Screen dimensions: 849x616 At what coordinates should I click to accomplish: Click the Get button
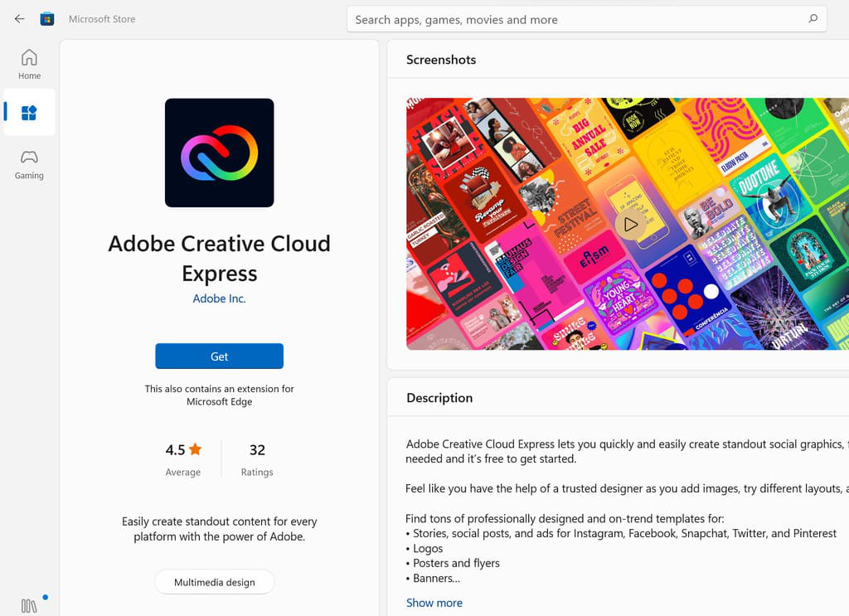[x=219, y=357]
